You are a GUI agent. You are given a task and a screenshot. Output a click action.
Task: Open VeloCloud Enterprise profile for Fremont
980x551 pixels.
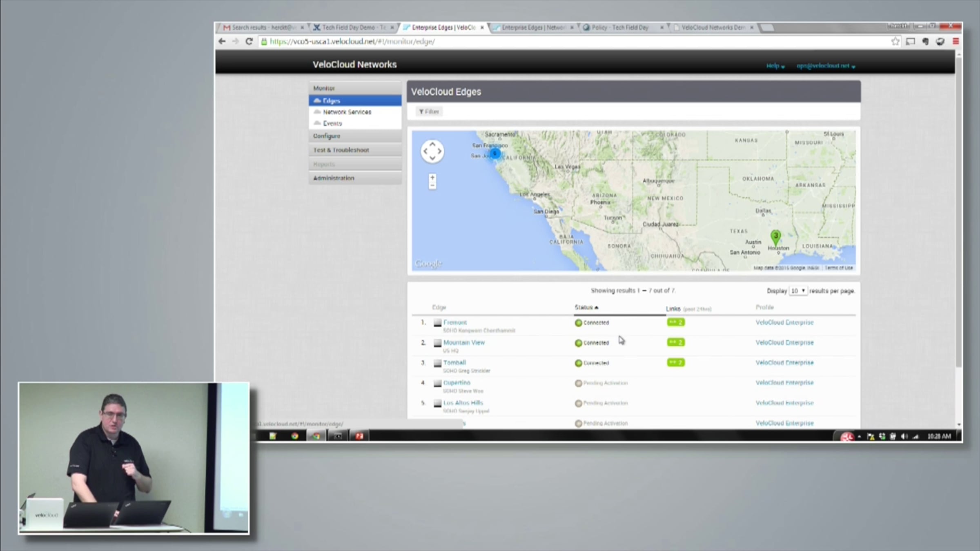click(784, 322)
